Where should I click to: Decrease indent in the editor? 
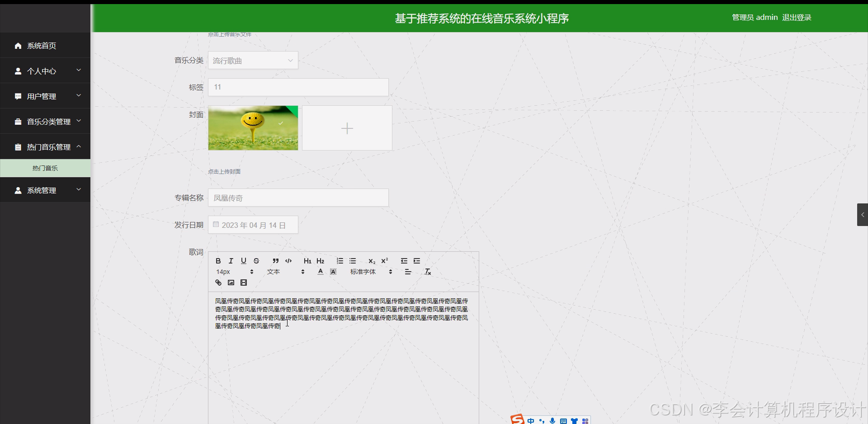tap(404, 261)
